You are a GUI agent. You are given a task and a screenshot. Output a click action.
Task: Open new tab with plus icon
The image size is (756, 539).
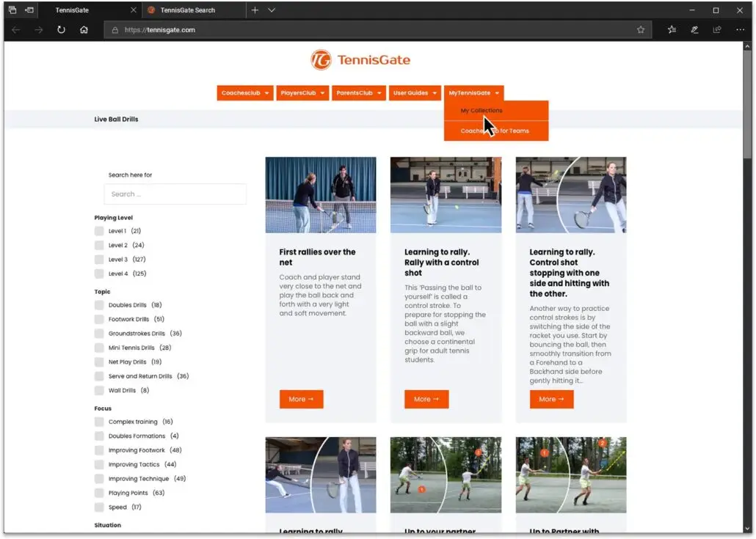[x=255, y=10]
